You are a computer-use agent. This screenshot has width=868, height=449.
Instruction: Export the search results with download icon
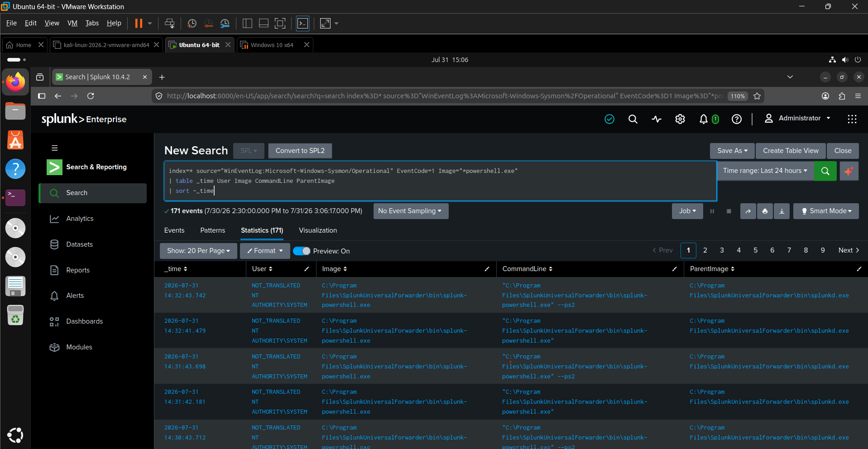click(782, 211)
